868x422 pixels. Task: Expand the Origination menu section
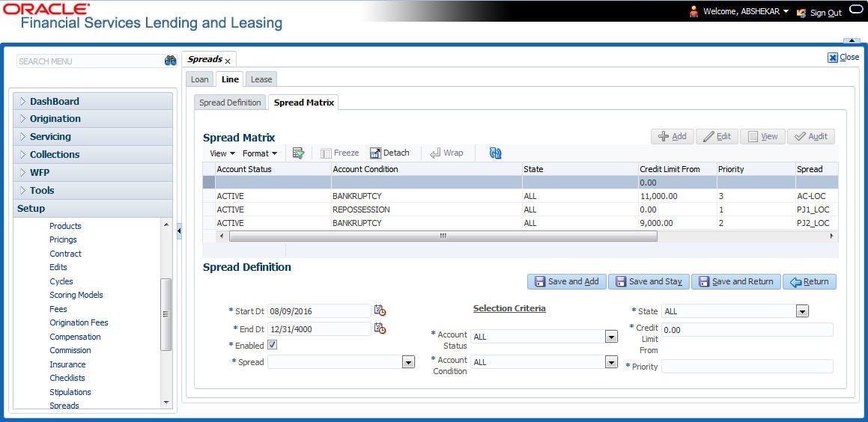point(92,119)
